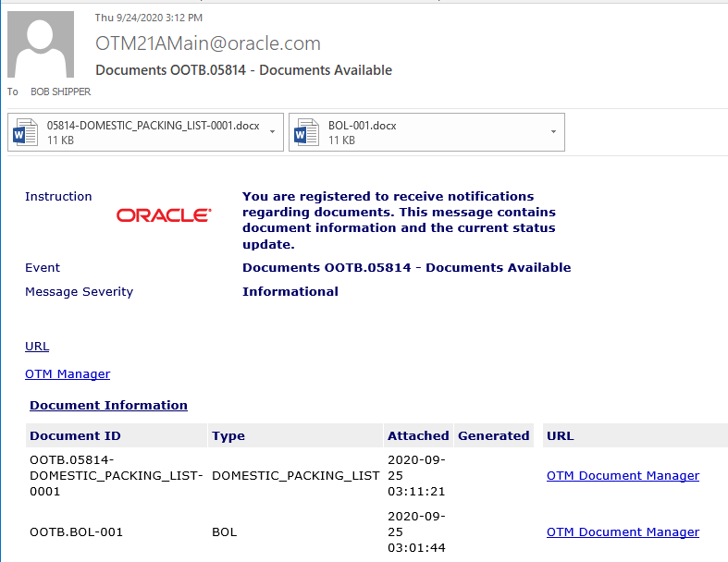Click the registered notifications instruction paragraph
This screenshot has width=728, height=562.
click(399, 220)
